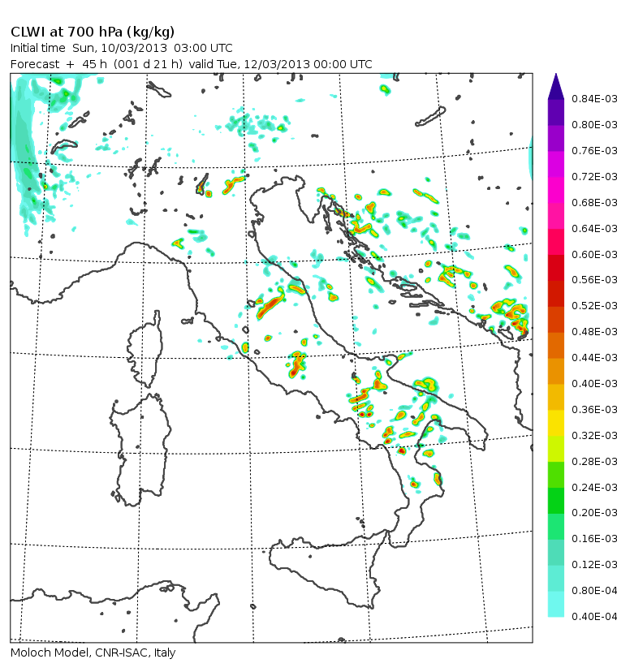Screen dimensions: 617x672
Task: Pick the magenta swatch between 0.72E-03 and 0.76E-03
Action: (x=555, y=164)
